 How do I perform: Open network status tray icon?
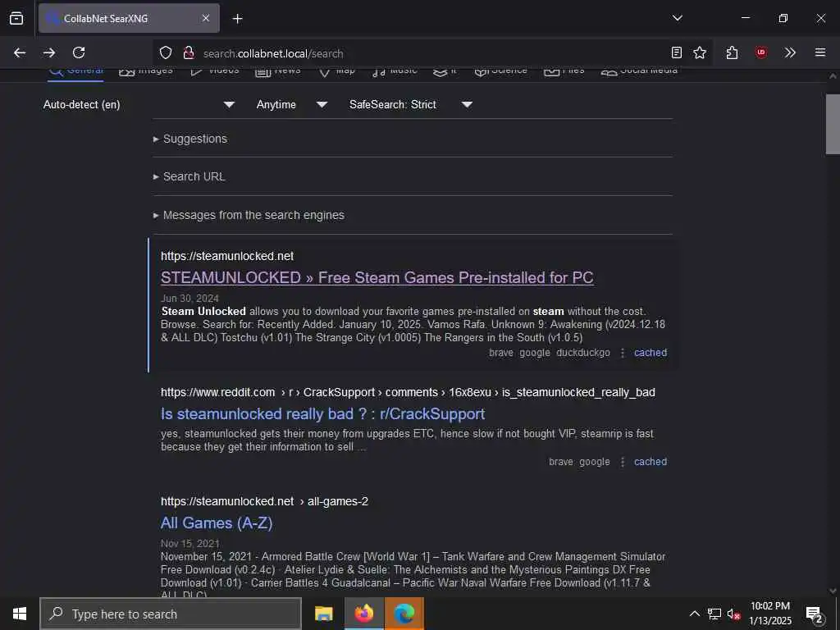714,614
